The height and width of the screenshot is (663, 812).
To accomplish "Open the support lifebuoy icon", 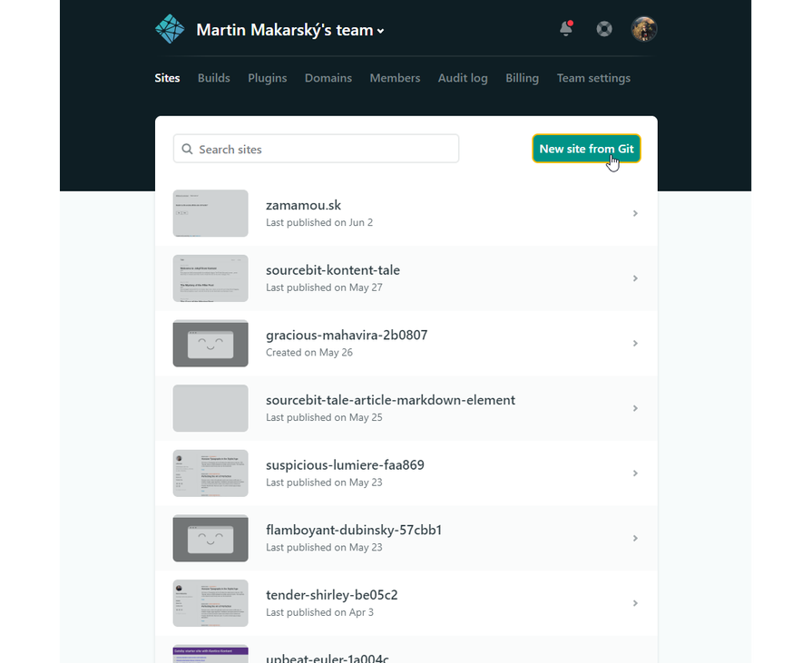I will [604, 29].
